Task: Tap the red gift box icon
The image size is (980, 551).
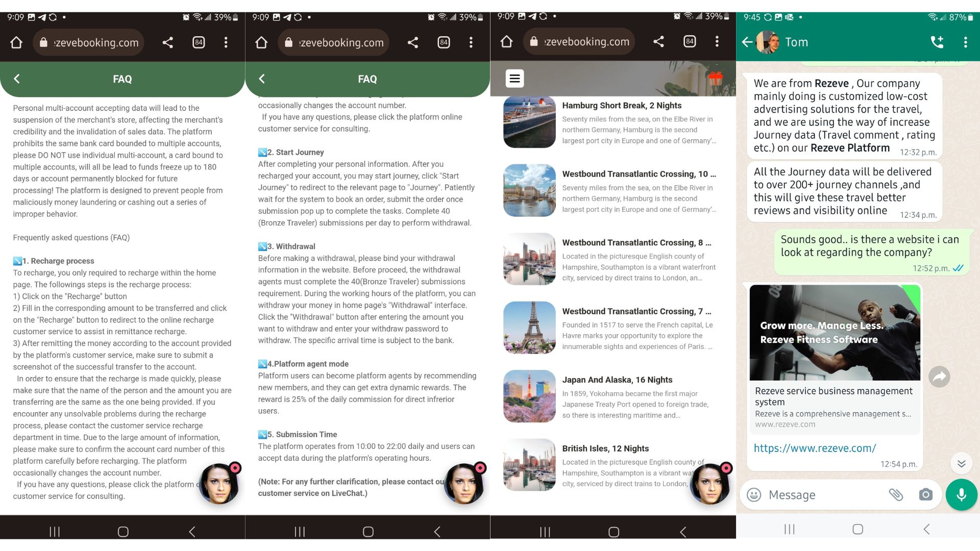Action: pos(716,78)
